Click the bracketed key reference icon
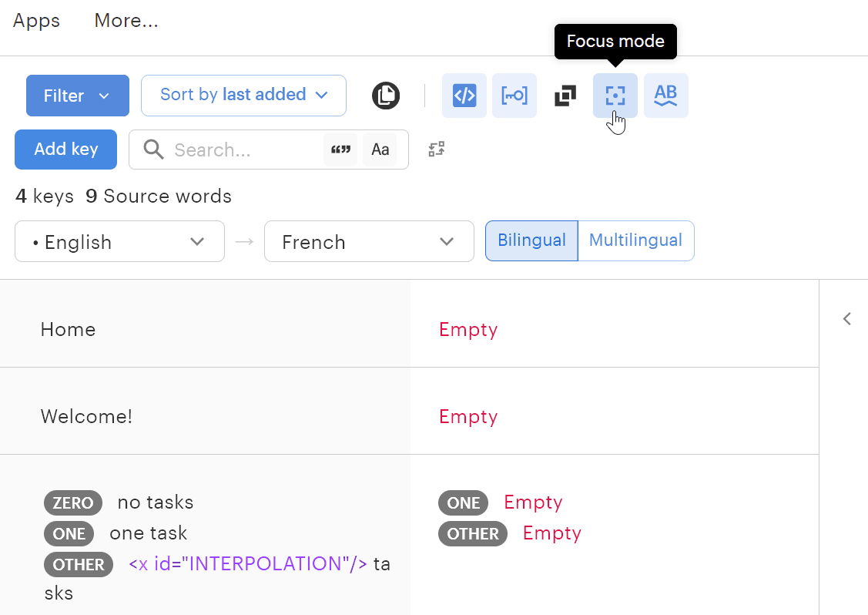868x615 pixels. pyautogui.click(x=514, y=96)
